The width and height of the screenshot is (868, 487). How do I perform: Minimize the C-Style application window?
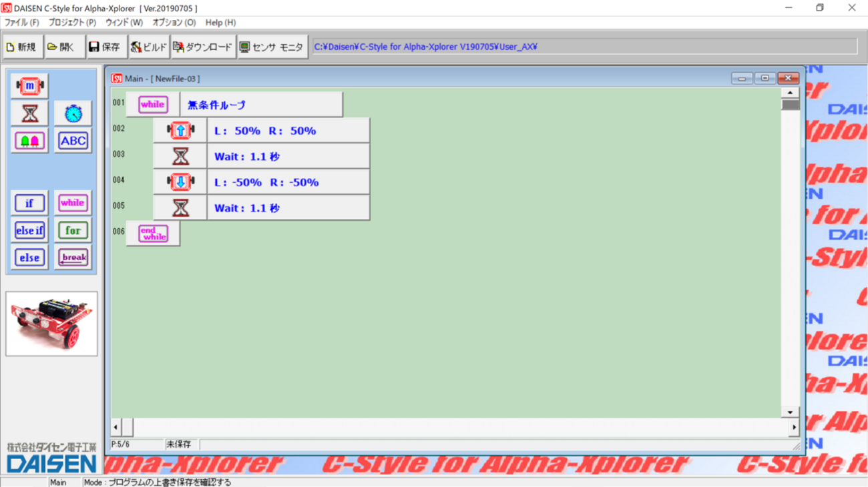point(789,8)
